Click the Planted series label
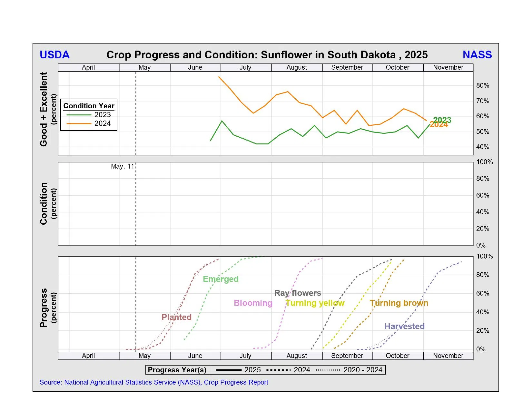The height and width of the screenshot is (411, 532). pos(176,317)
